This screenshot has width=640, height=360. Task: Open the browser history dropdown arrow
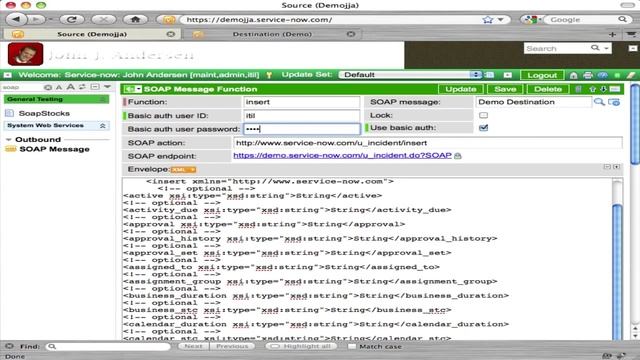[51, 19]
